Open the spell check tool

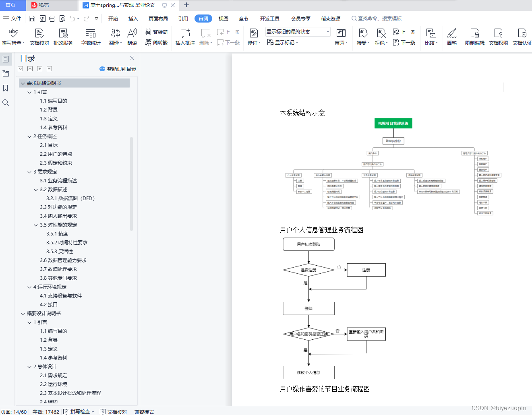pyautogui.click(x=13, y=37)
